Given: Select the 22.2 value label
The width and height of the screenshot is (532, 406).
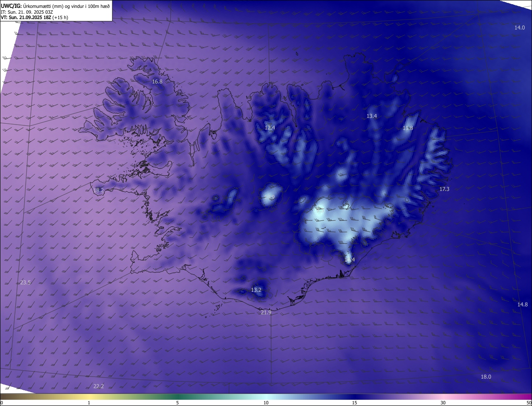Looking at the screenshot, I should pos(99,386).
